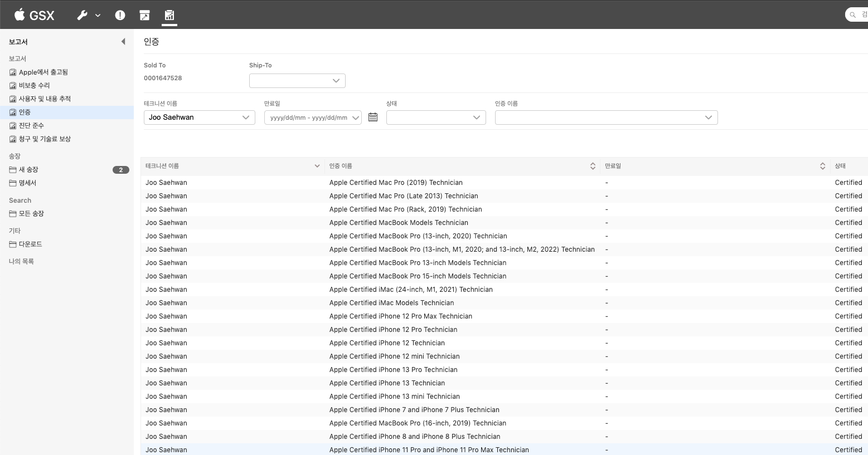
Task: Open 테크니션 이름 dropdown showing Joo Saehwan
Action: coord(199,118)
